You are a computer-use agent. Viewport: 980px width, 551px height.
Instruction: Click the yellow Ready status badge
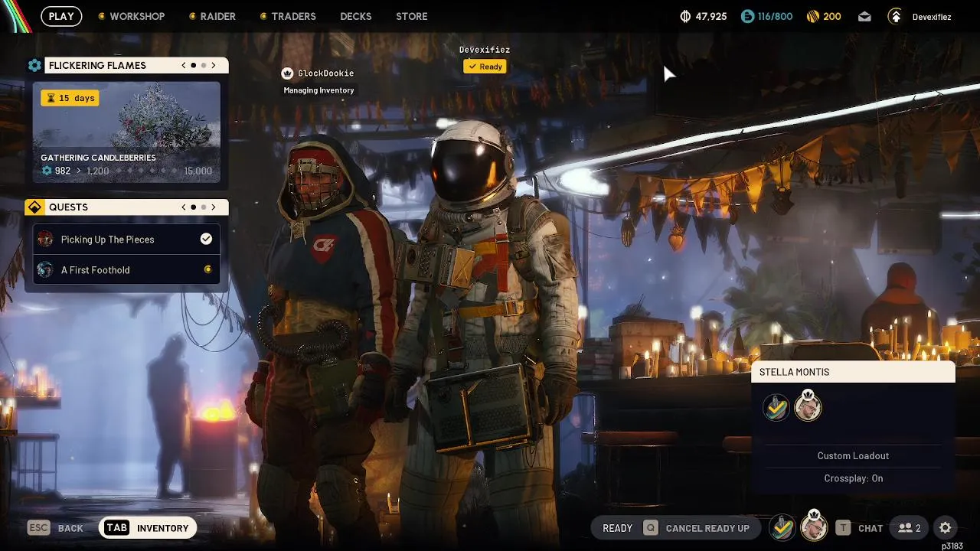coord(485,67)
